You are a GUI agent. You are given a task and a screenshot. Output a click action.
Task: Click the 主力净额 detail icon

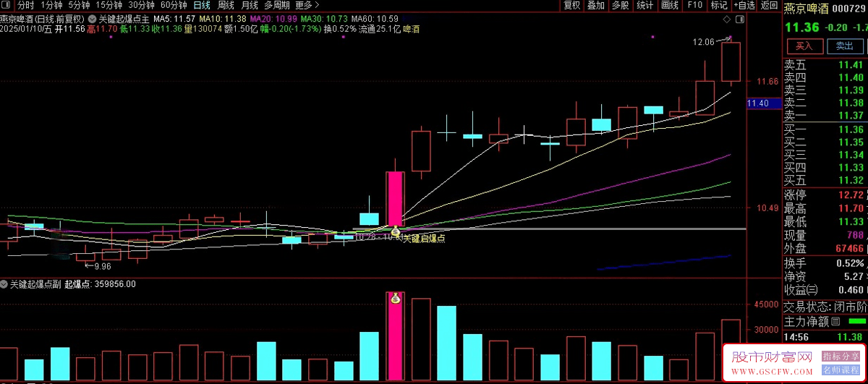[835, 320]
